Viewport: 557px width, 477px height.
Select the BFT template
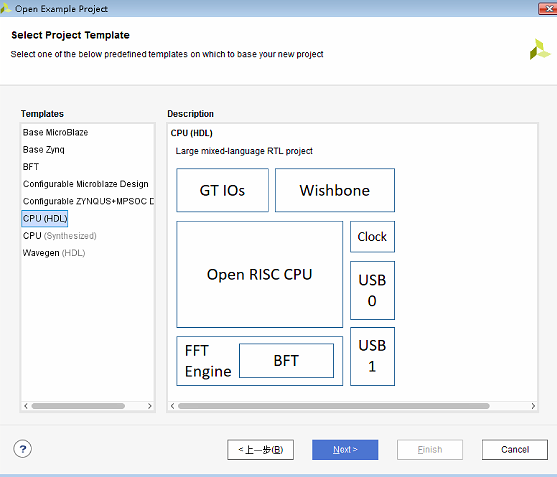tap(31, 167)
